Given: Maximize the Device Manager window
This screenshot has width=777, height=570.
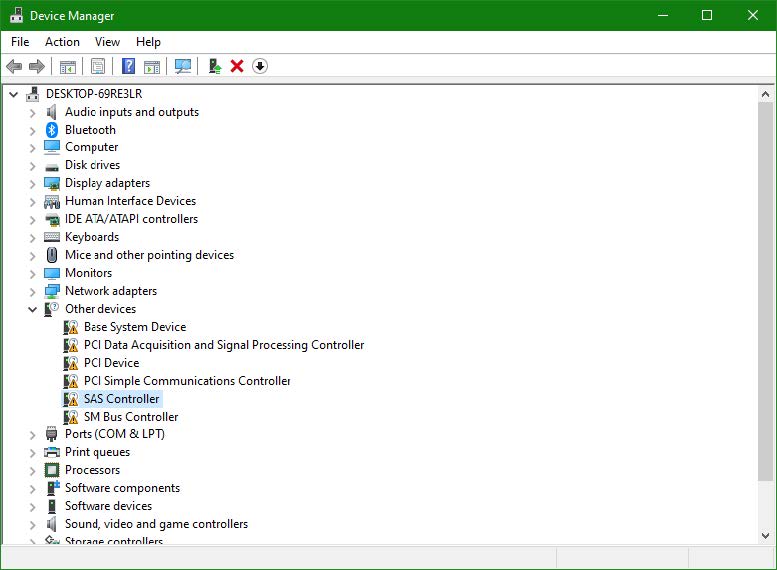Looking at the screenshot, I should [707, 15].
